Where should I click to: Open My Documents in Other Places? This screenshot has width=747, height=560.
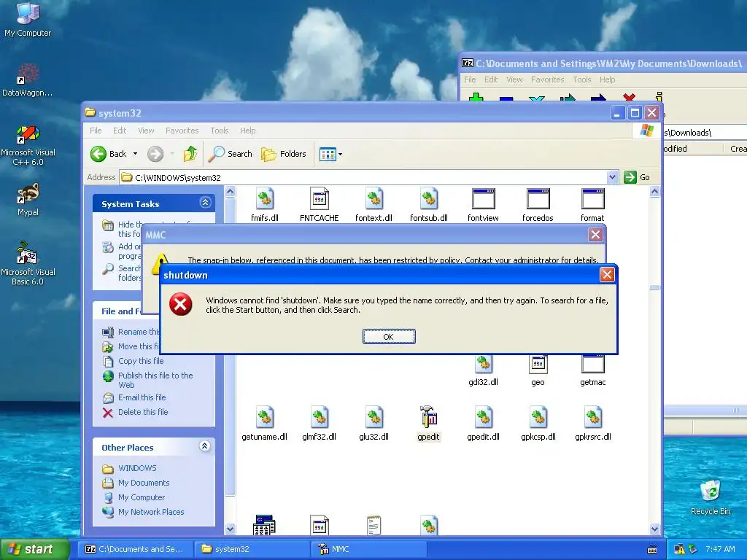pos(144,483)
